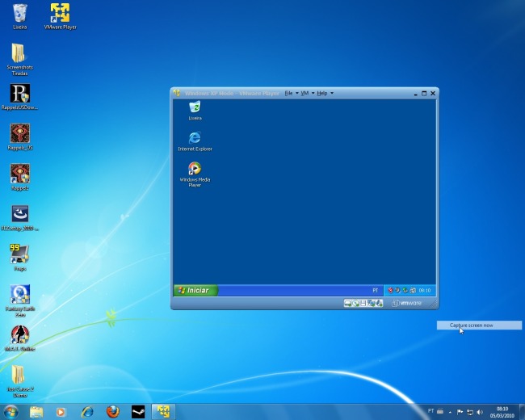525x420 pixels.
Task: Open the VM menu in VMware Player
Action: [x=304, y=93]
